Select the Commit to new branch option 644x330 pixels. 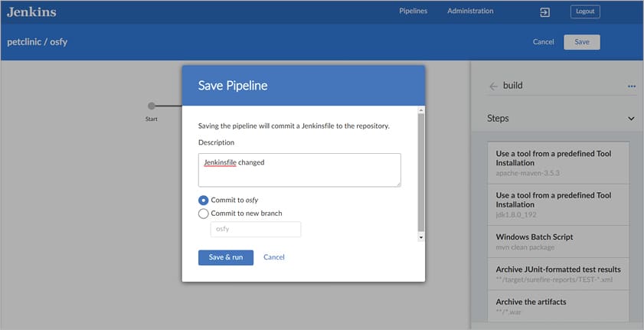[x=204, y=214]
